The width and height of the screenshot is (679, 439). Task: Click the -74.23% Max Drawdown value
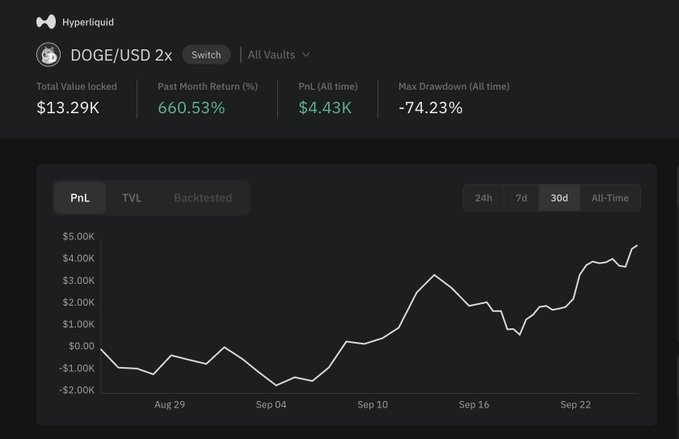coord(430,107)
